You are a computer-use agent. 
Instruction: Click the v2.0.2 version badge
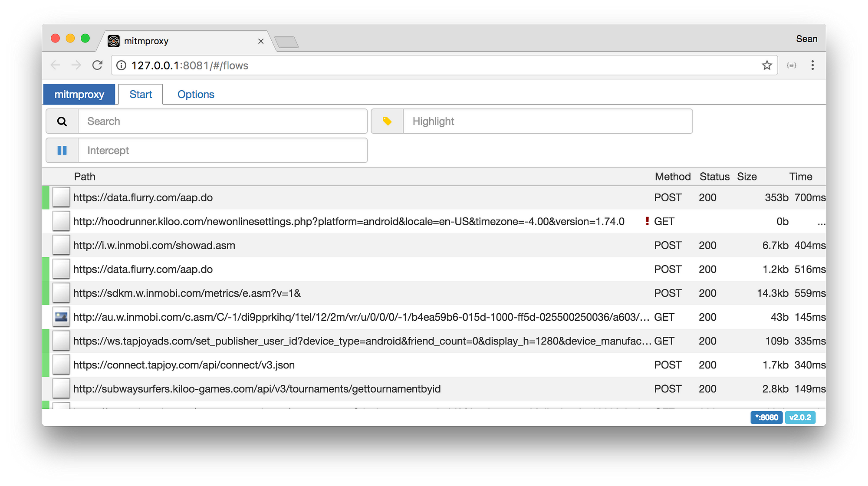800,417
